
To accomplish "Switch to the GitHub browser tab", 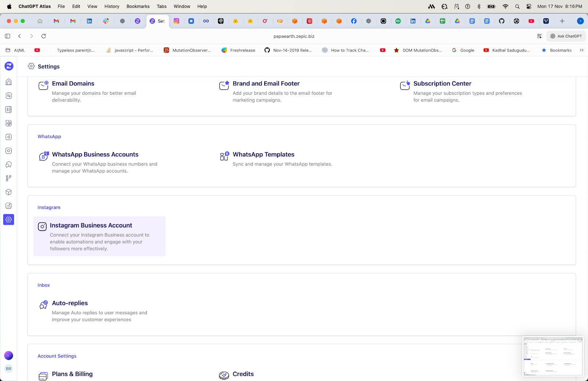I will (x=502, y=21).
